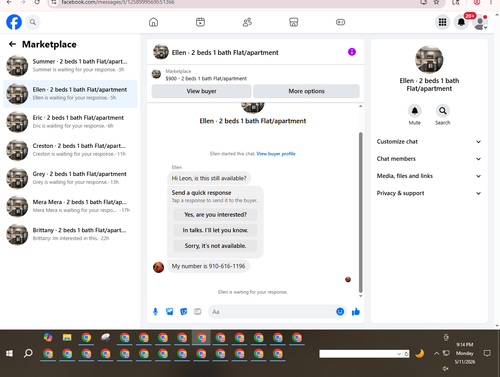
Task: Open account profile menu
Action: pos(480,22)
